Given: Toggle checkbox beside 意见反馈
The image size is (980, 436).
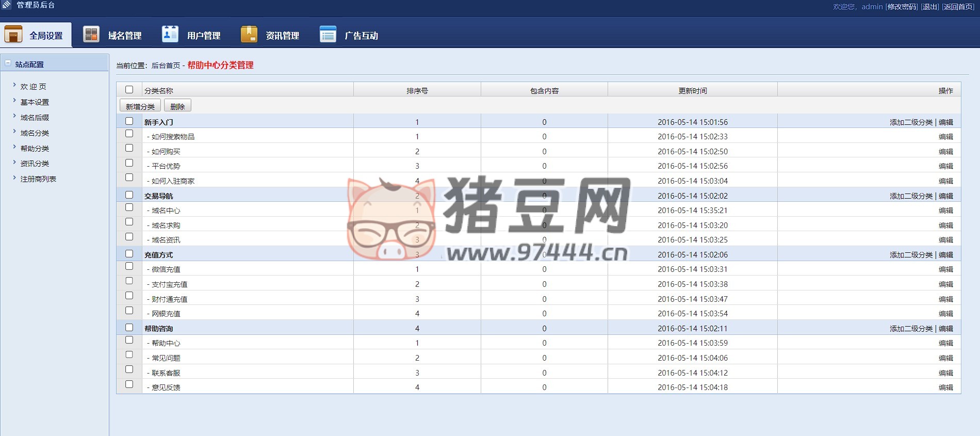Looking at the screenshot, I should pyautogui.click(x=129, y=384).
